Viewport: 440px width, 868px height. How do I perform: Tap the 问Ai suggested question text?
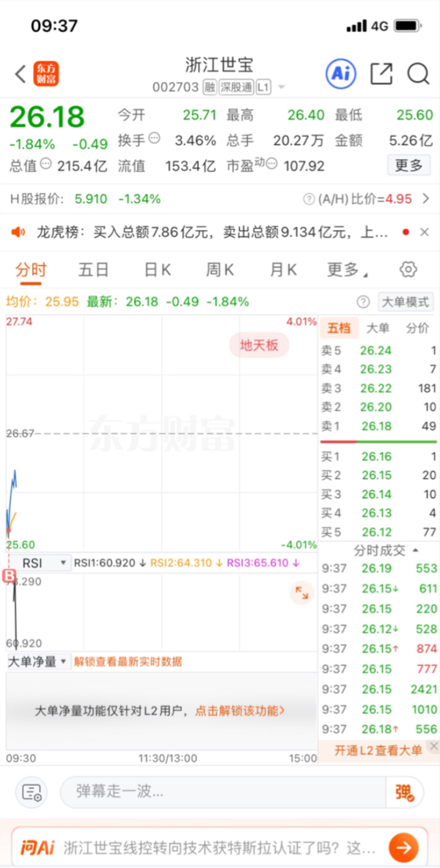click(x=219, y=848)
